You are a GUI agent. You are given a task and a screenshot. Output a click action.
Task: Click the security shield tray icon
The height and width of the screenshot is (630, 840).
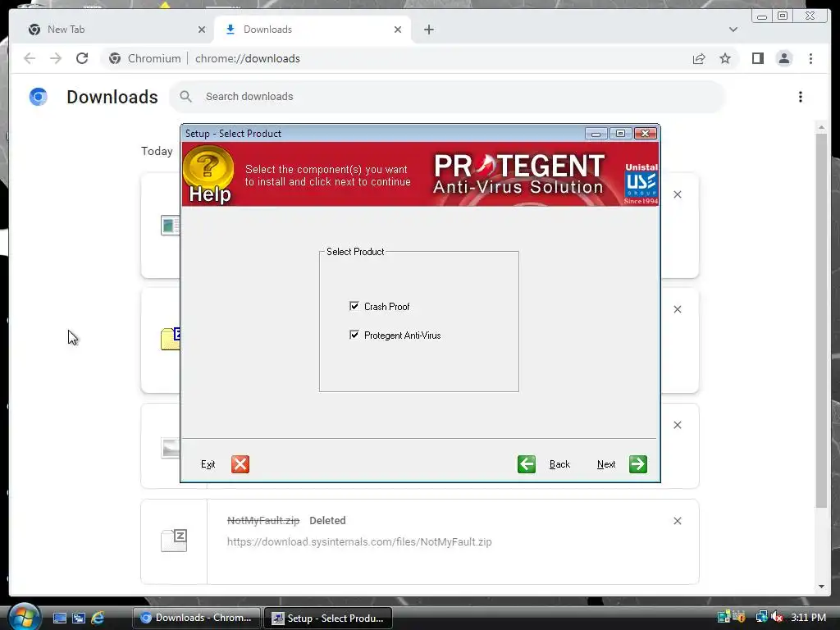[739, 617]
